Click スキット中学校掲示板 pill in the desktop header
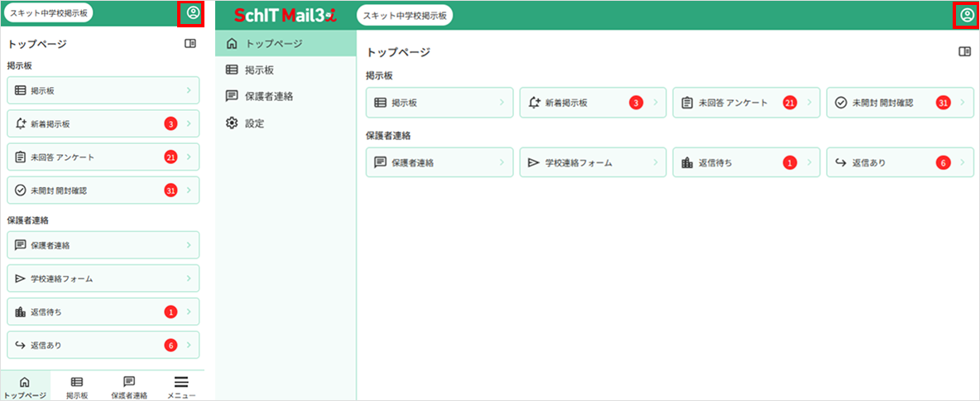980x401 pixels. click(x=405, y=15)
